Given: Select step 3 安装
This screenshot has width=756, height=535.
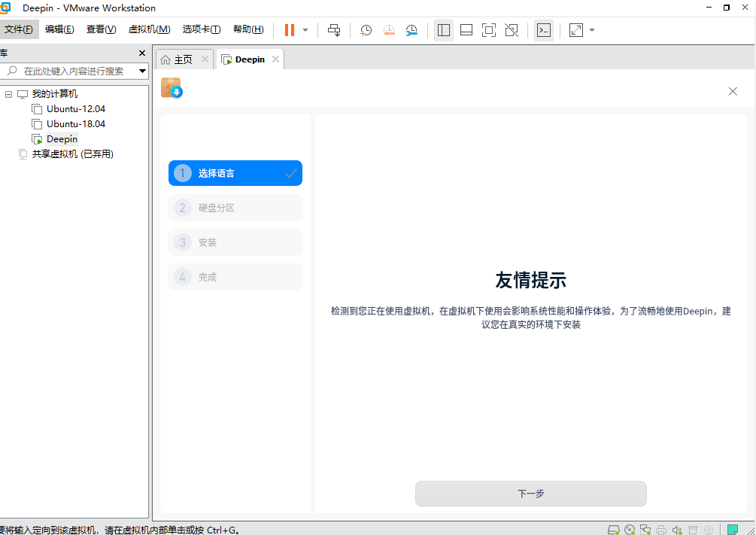Looking at the screenshot, I should click(235, 242).
